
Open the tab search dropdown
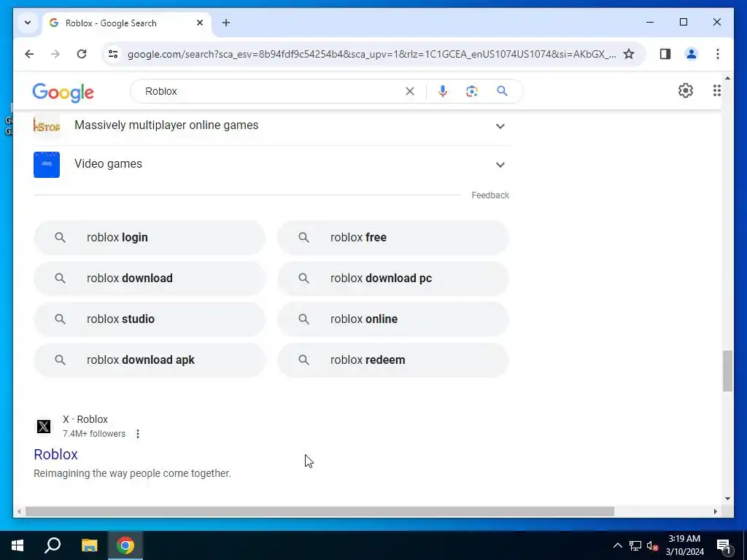click(28, 23)
